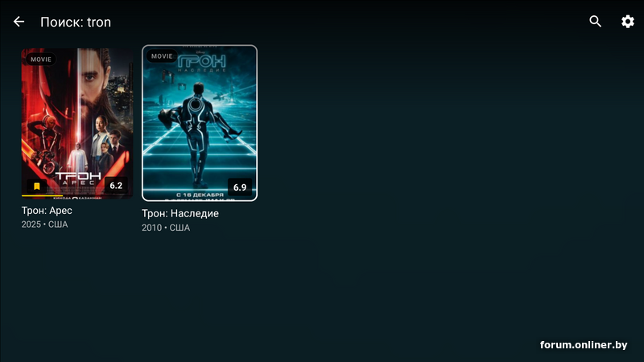Click watch progress bar under Трон: Арес
The image size is (644, 362).
click(x=77, y=196)
